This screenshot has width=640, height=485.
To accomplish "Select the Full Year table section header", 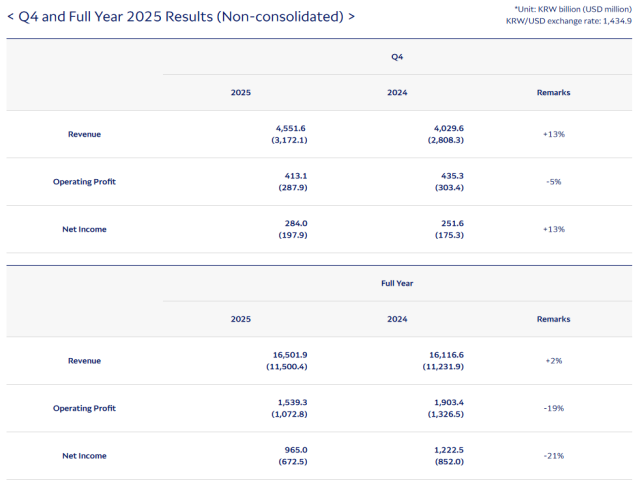I will coord(397,283).
